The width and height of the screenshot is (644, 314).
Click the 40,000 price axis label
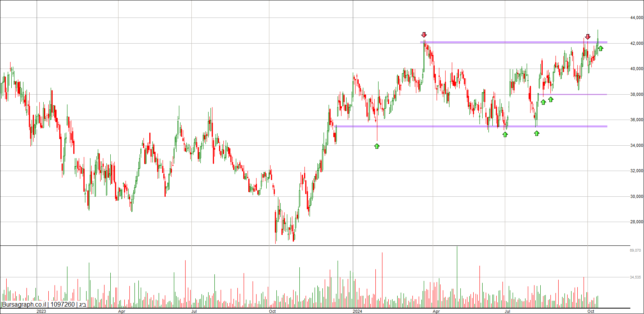(x=637, y=69)
